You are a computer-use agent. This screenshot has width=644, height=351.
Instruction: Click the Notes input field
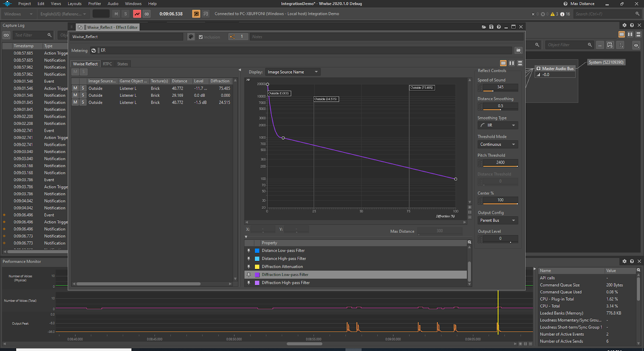(x=387, y=37)
